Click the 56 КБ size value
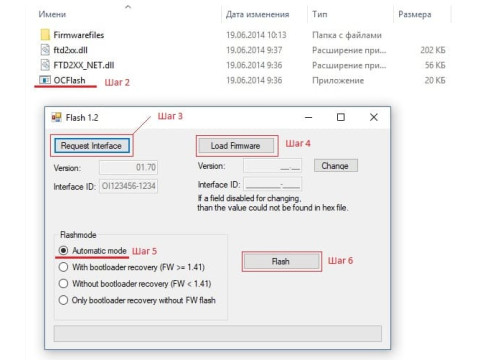Screen dimensions: 480x360 coord(435,65)
